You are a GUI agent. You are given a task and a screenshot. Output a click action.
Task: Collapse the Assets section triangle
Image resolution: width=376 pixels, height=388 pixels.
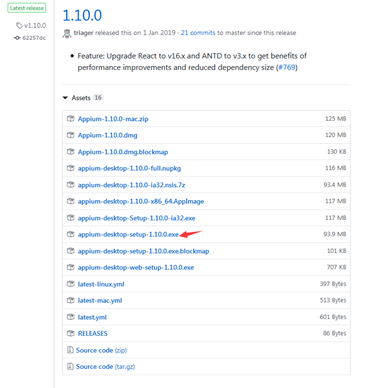point(65,98)
